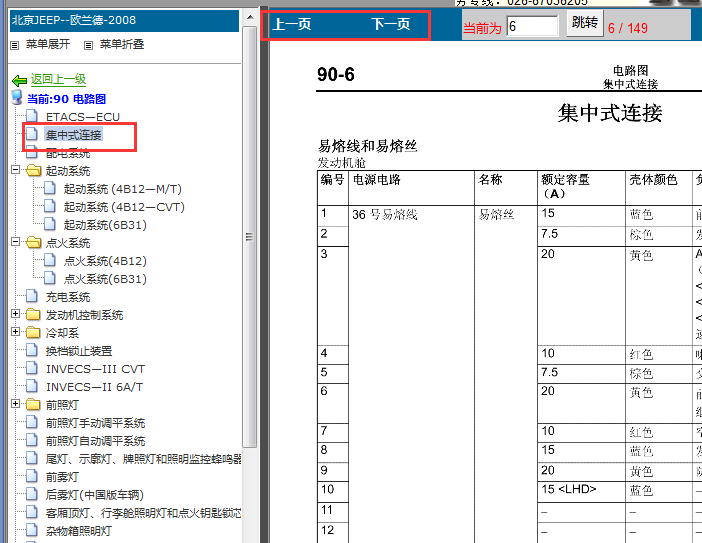Click the 起动系统 folder icon

coord(33,171)
